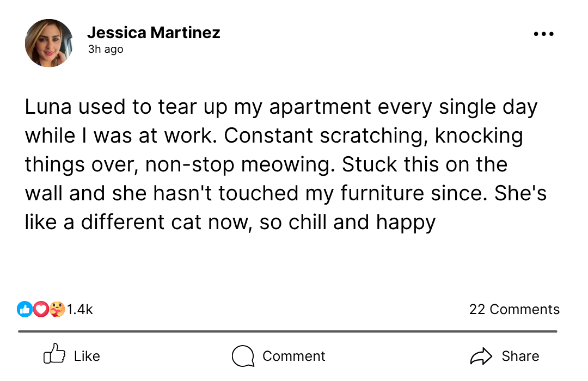Screen dimensions: 588x381
Task: Click the blue thumbs-up reaction icon
Action: 25,309
